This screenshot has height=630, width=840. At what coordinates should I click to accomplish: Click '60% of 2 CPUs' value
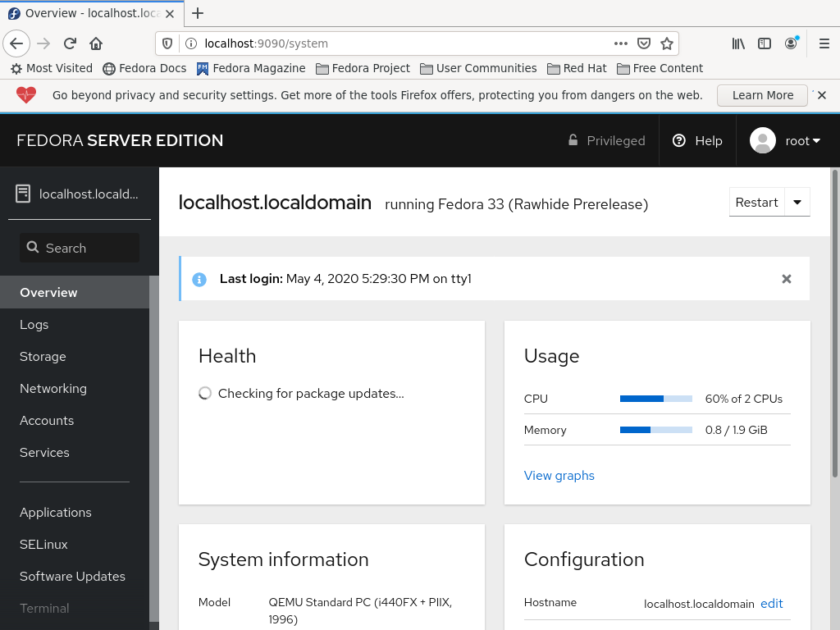click(x=743, y=399)
